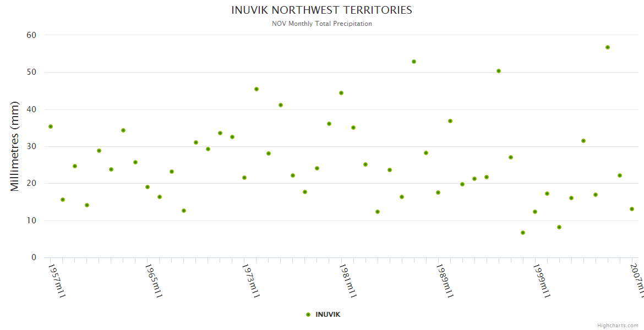The width and height of the screenshot is (644, 330).
Task: Select the data point directly above 1981m11
Action: (x=341, y=93)
